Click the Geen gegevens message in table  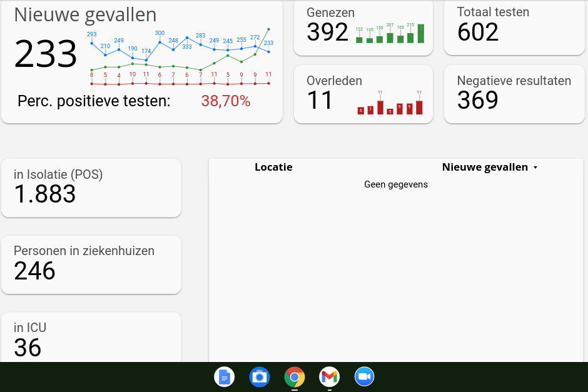pos(396,184)
